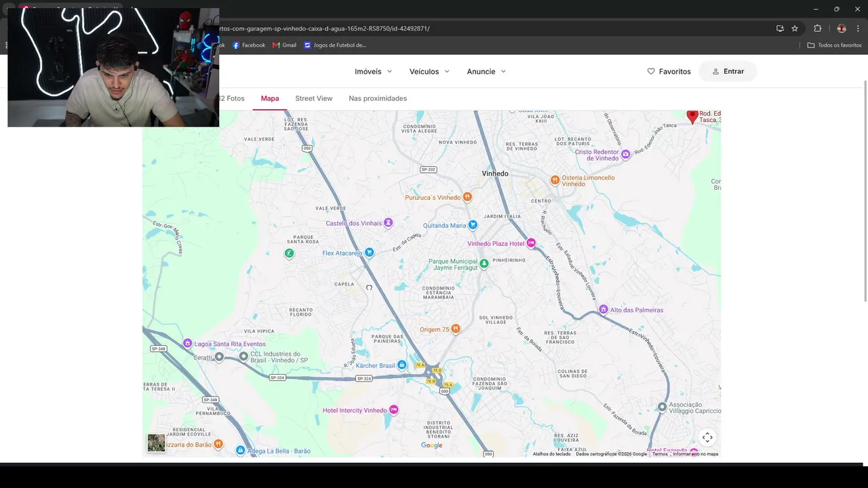Open the Todos os favoritos folder
The height and width of the screenshot is (488, 868).
(x=834, y=45)
